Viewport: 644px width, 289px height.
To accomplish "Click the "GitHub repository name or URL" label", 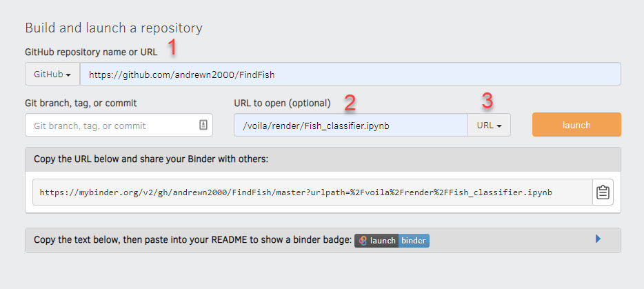I will (91, 52).
